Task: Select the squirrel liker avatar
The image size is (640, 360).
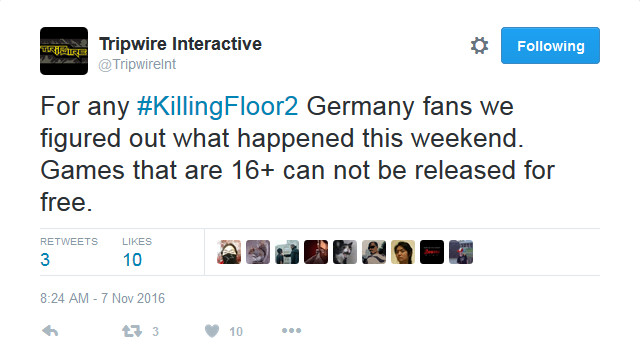Action: click(x=258, y=252)
